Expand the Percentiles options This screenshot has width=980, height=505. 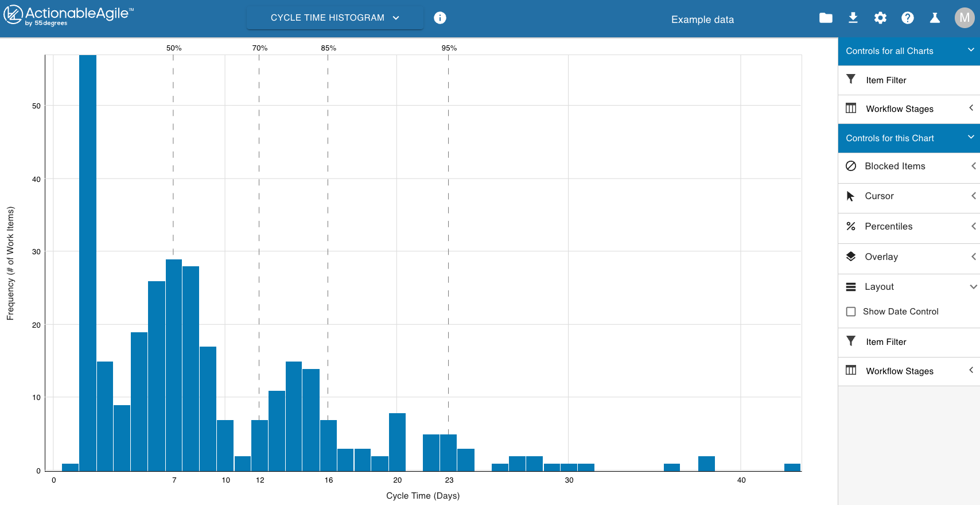tap(909, 227)
